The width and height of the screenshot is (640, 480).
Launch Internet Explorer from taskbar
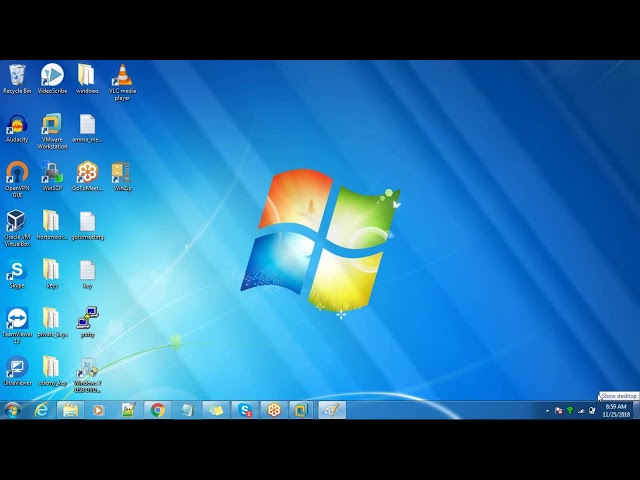coord(42,410)
